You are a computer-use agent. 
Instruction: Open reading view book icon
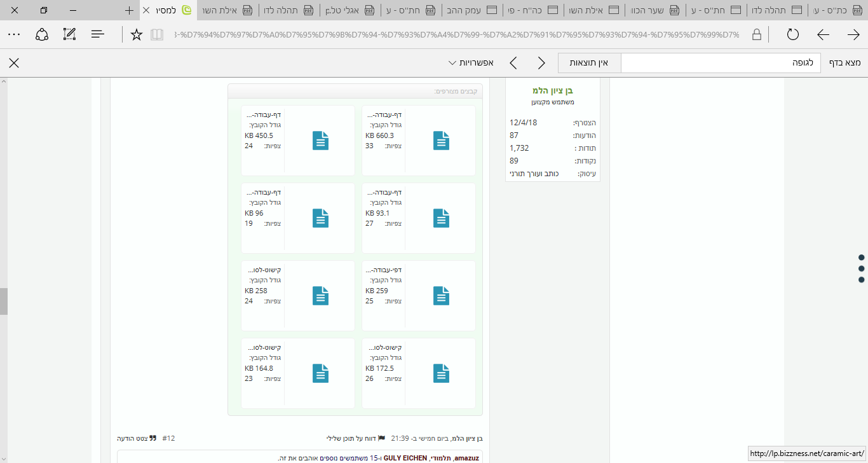pyautogui.click(x=157, y=34)
